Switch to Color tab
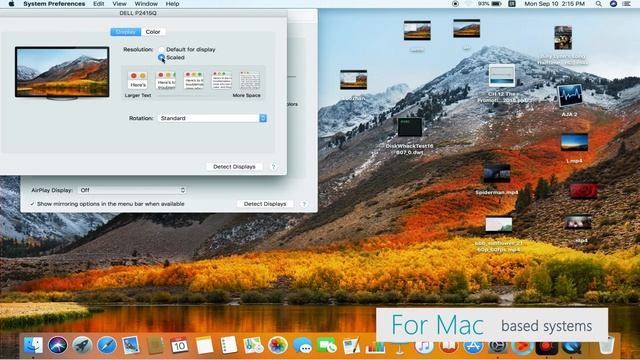The width and height of the screenshot is (640, 360). (153, 32)
